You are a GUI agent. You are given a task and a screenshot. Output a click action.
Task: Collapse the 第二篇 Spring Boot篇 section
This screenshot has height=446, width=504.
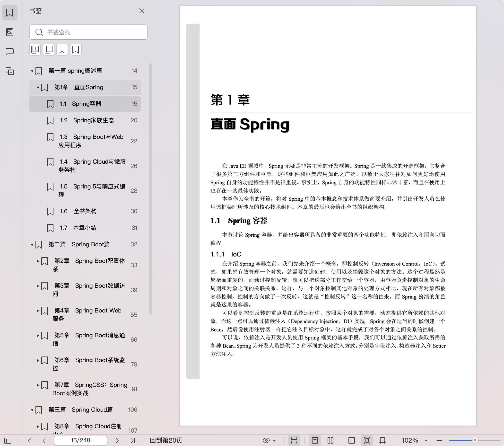pos(32,245)
